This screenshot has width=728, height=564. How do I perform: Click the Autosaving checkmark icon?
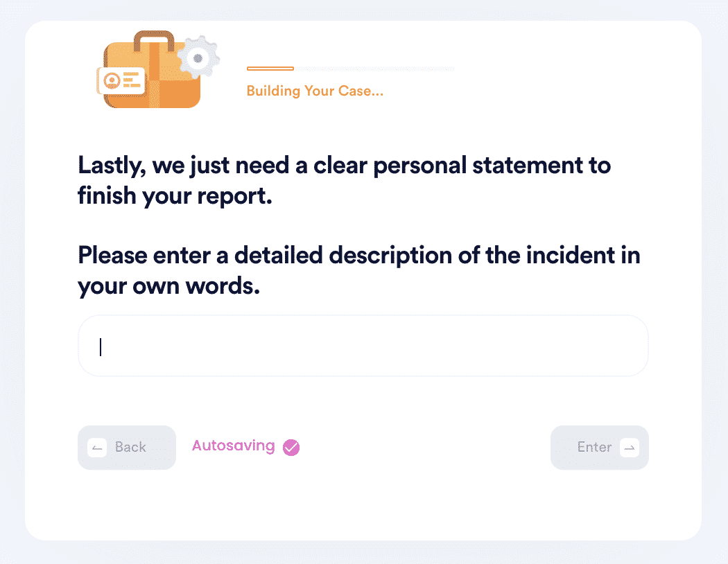[x=291, y=447]
